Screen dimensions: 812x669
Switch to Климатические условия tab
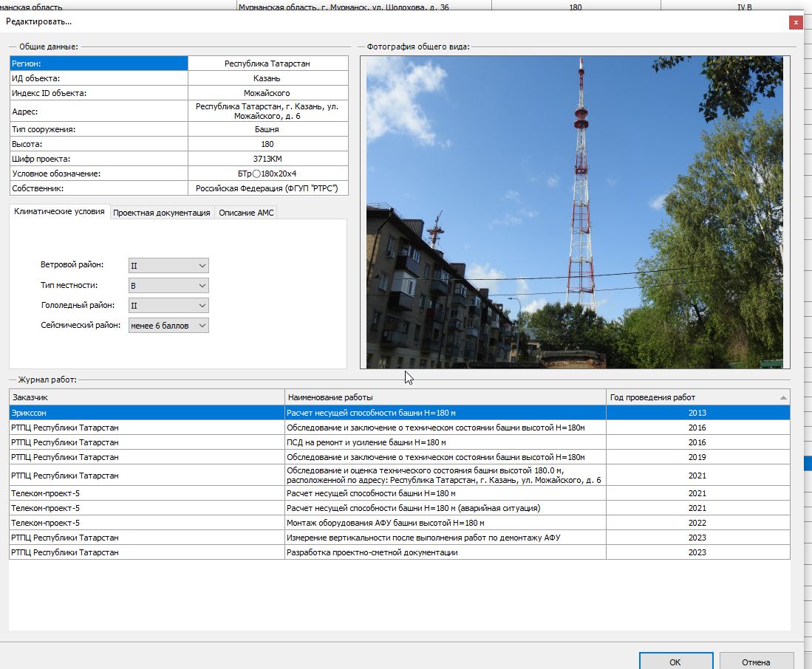pos(59,212)
